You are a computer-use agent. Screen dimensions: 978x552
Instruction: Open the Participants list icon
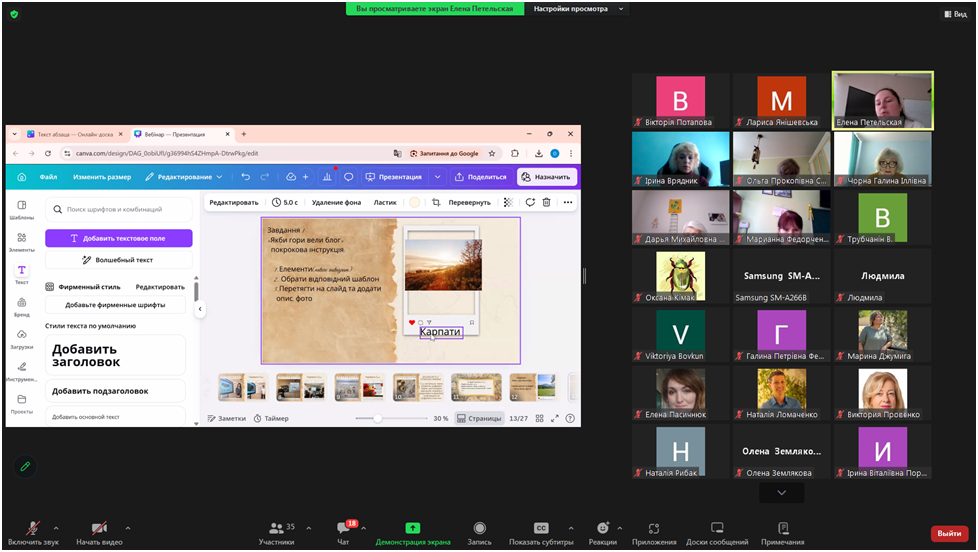coord(276,528)
